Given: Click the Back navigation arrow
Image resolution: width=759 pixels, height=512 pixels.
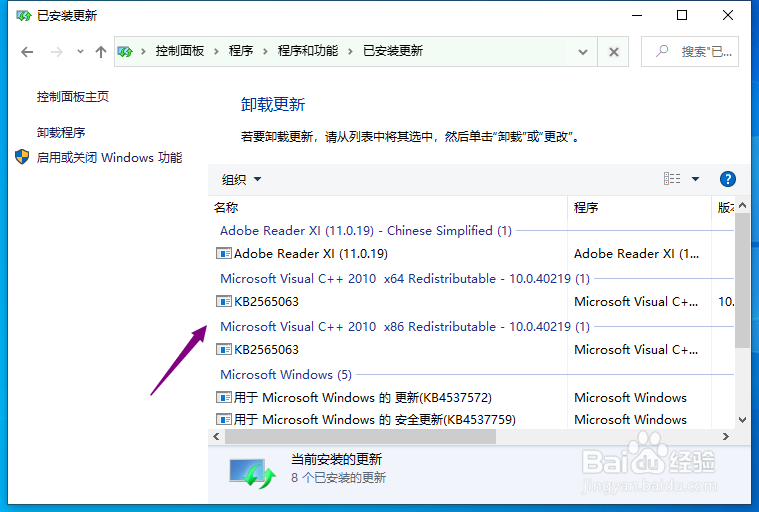Looking at the screenshot, I should point(27,52).
